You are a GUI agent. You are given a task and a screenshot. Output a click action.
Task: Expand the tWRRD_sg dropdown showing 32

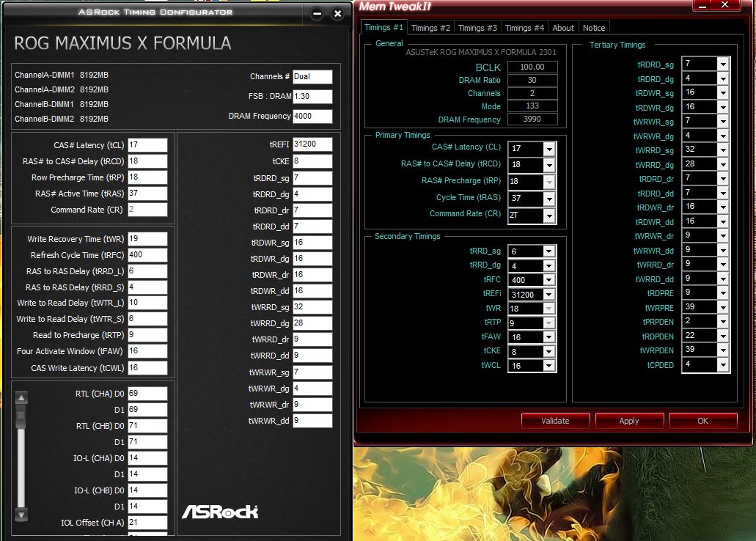pos(723,150)
